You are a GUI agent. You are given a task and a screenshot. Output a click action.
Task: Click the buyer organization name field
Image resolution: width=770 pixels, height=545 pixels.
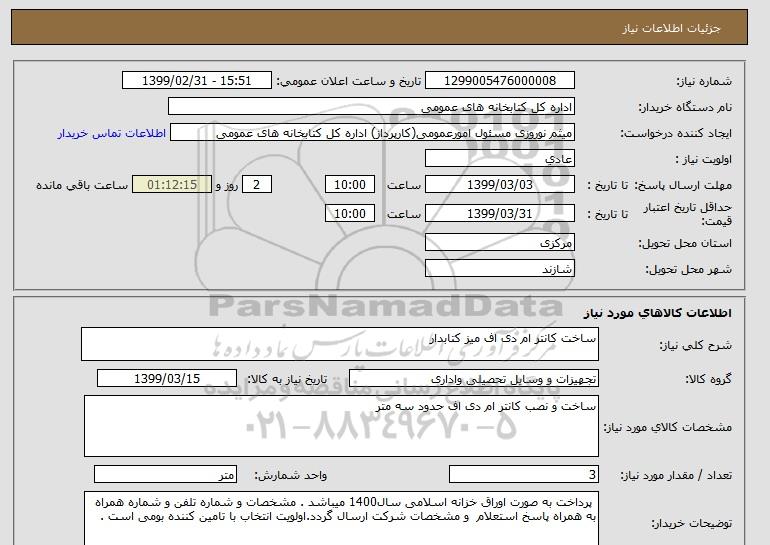(371, 107)
